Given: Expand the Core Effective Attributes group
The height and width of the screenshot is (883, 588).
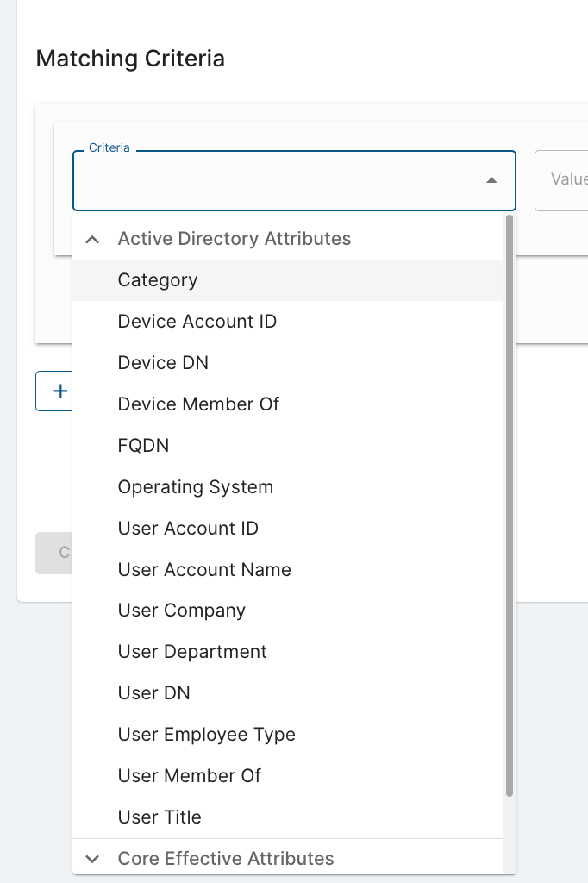Looking at the screenshot, I should point(93,859).
